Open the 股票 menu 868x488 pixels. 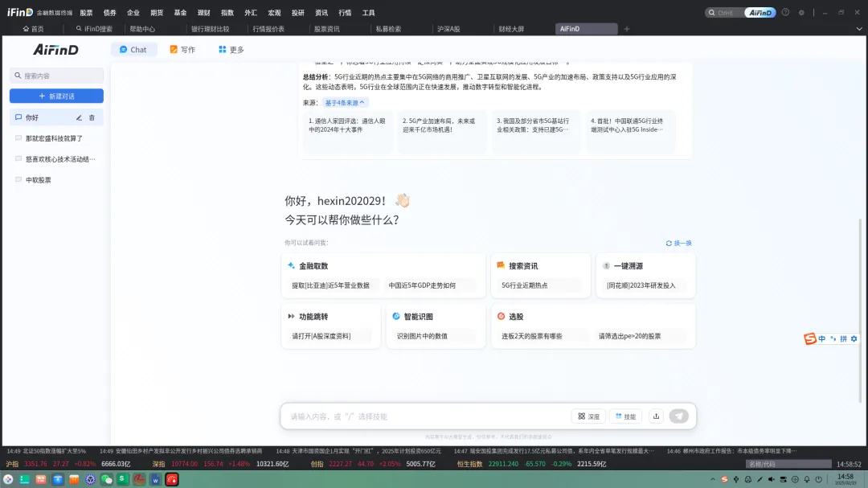tap(86, 13)
